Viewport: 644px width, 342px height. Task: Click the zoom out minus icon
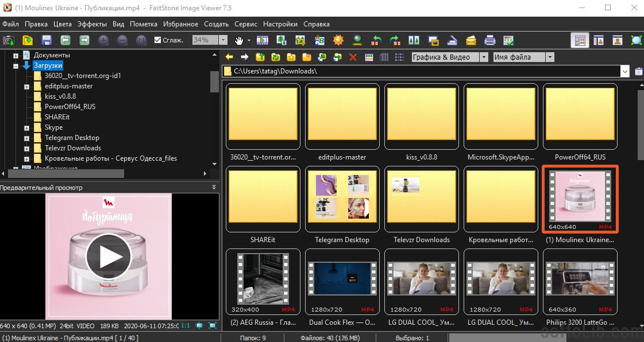point(122,40)
